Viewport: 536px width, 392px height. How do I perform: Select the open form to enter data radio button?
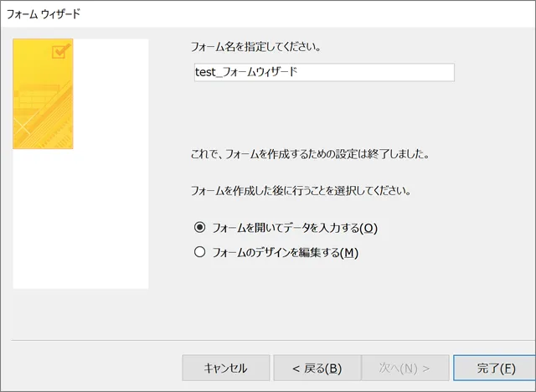pyautogui.click(x=199, y=227)
